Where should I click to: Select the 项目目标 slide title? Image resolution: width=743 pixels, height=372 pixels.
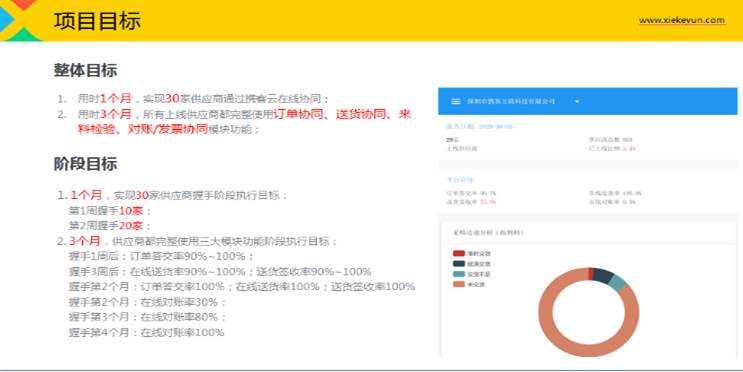tap(97, 21)
